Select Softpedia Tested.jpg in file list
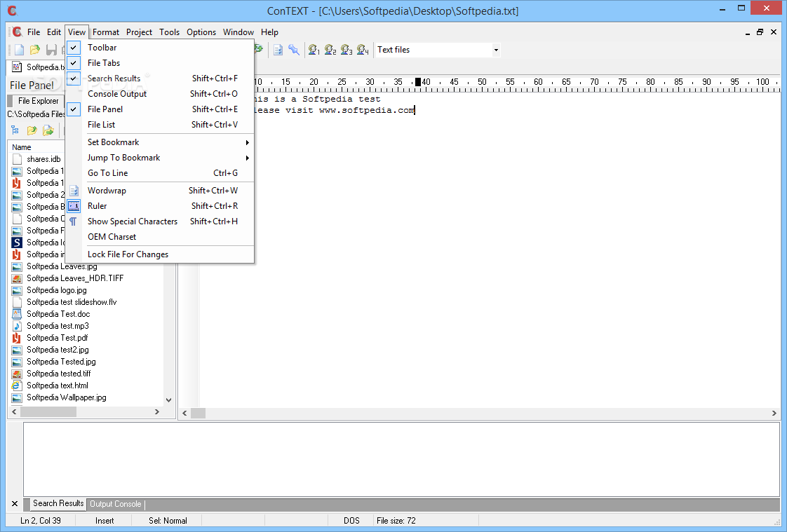The height and width of the screenshot is (532, 787). click(61, 362)
